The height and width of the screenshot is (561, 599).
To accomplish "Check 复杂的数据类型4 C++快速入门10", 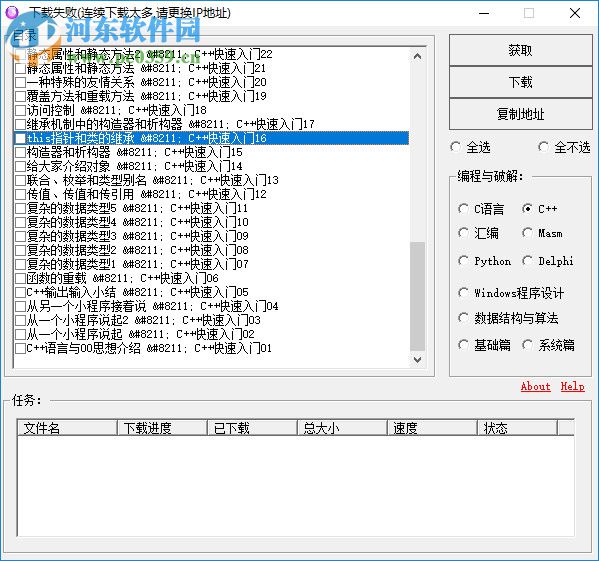I will [x=20, y=222].
